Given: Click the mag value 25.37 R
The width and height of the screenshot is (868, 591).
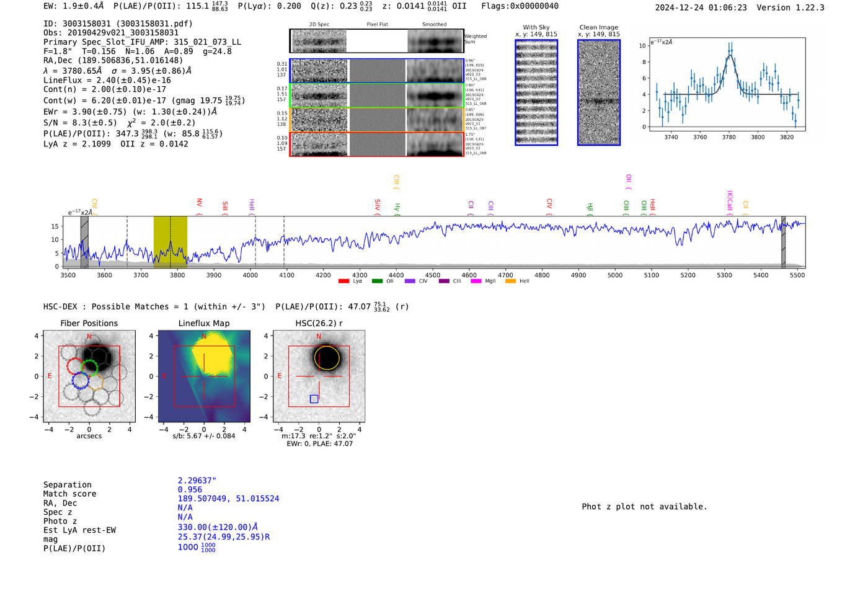Looking at the screenshot, I should point(224,536).
